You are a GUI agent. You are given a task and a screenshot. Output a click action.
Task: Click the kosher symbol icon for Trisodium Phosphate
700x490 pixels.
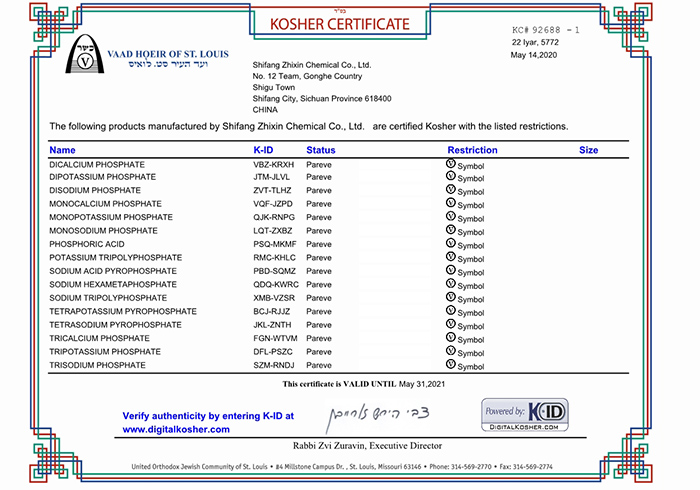click(450, 365)
